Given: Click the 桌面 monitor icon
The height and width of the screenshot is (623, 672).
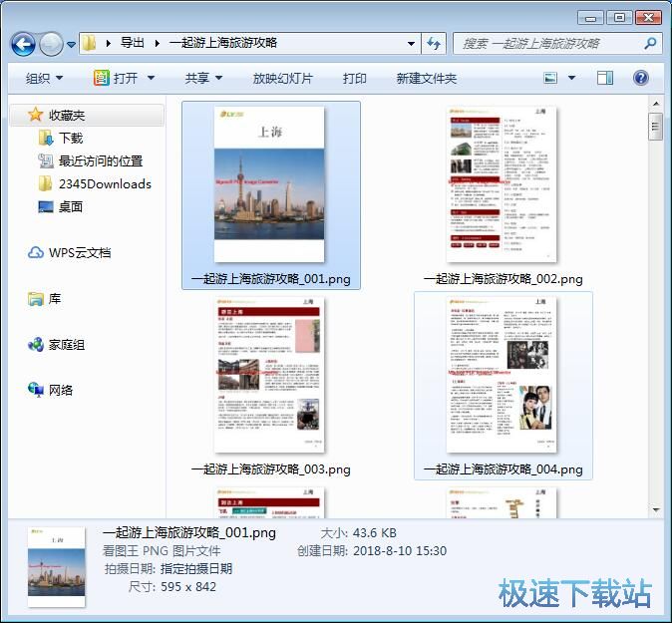Looking at the screenshot, I should 46,207.
